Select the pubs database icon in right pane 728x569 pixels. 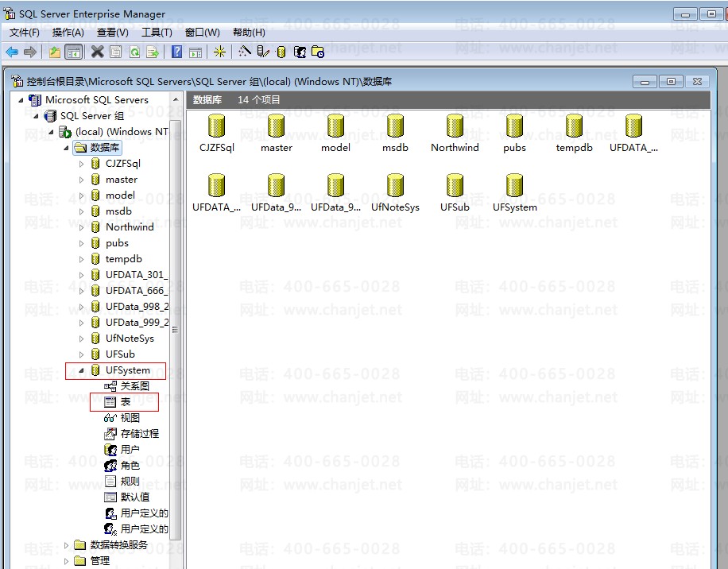pos(514,127)
